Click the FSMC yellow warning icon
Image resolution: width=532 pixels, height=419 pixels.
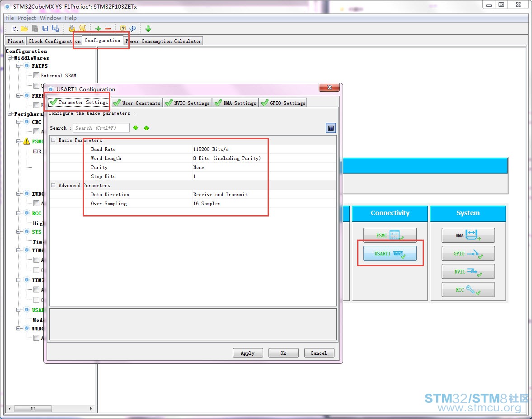[x=27, y=141]
